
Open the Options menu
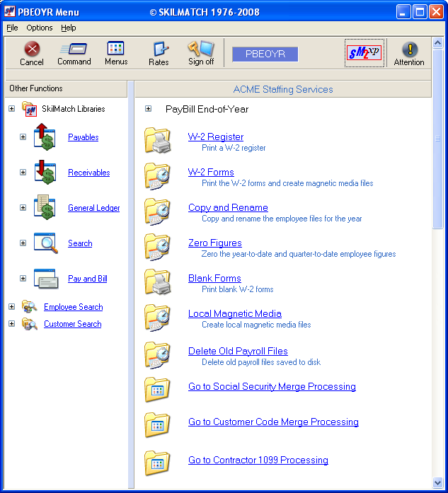(x=40, y=28)
